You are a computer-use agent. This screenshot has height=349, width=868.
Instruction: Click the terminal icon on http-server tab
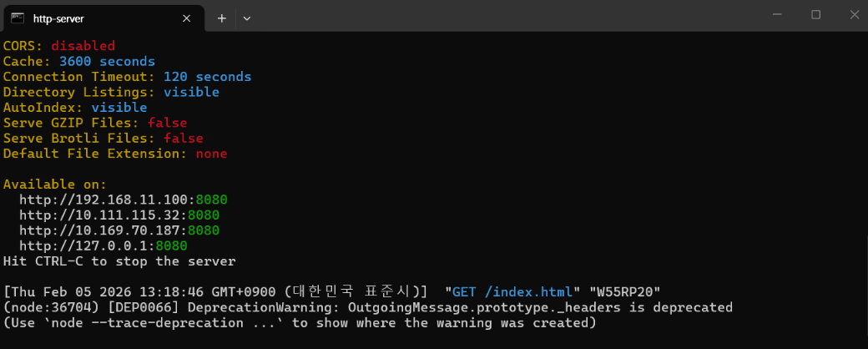18,18
